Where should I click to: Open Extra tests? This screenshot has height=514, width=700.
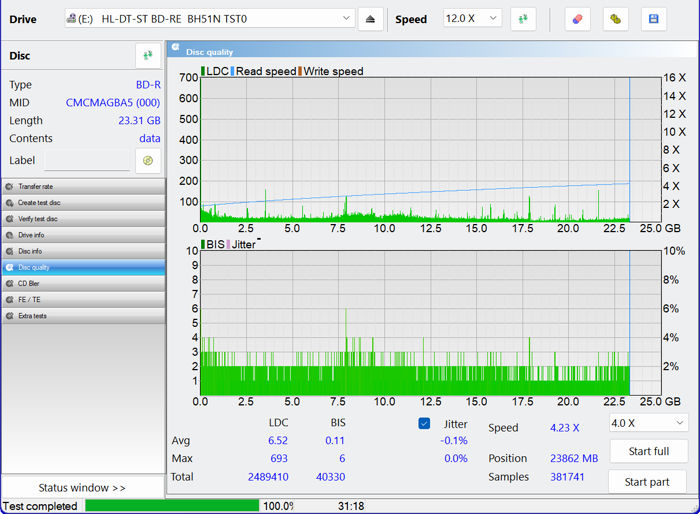(x=83, y=316)
